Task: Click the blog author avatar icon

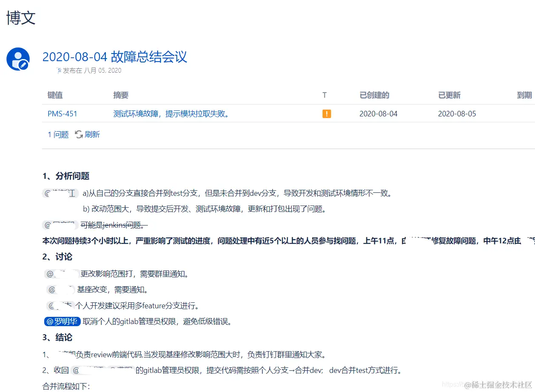Action: tap(18, 59)
